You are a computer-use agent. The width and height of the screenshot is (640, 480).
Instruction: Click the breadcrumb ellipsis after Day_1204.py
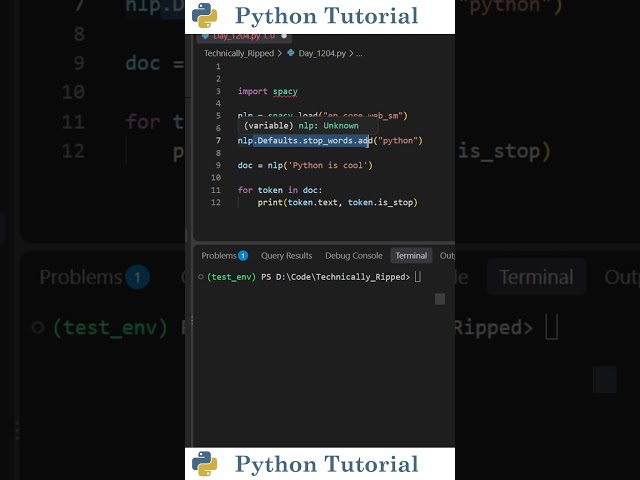[x=359, y=53]
